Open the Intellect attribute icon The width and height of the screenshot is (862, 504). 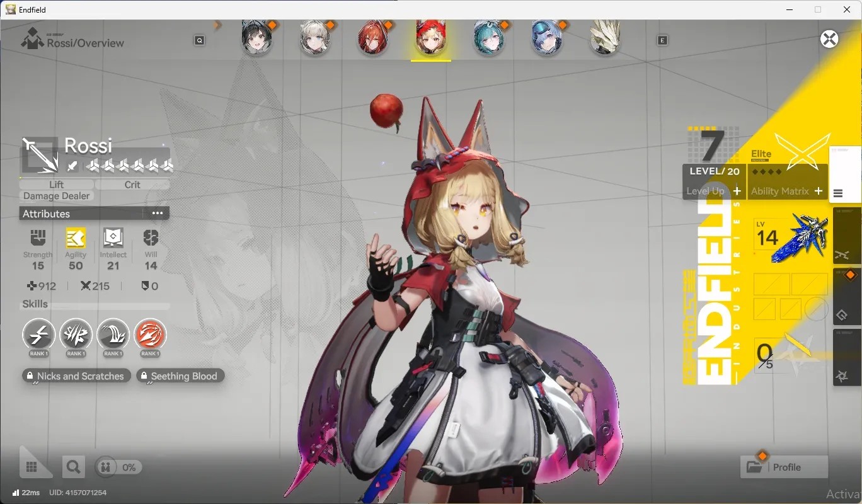tap(113, 238)
